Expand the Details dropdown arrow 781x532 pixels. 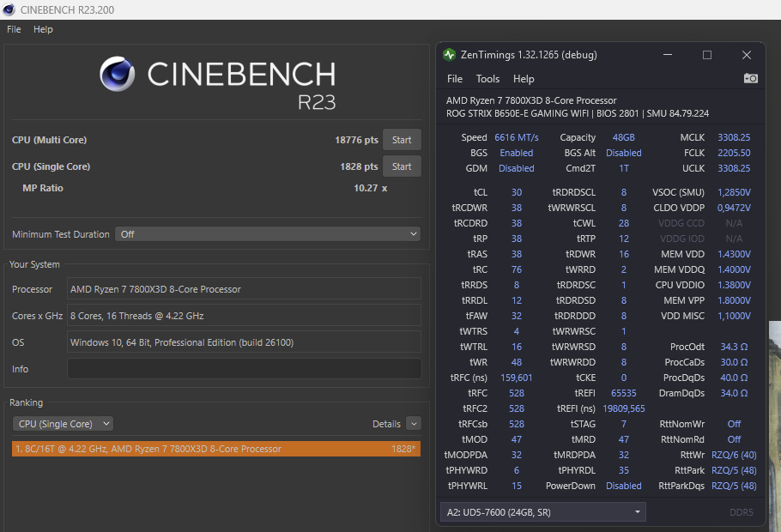414,424
